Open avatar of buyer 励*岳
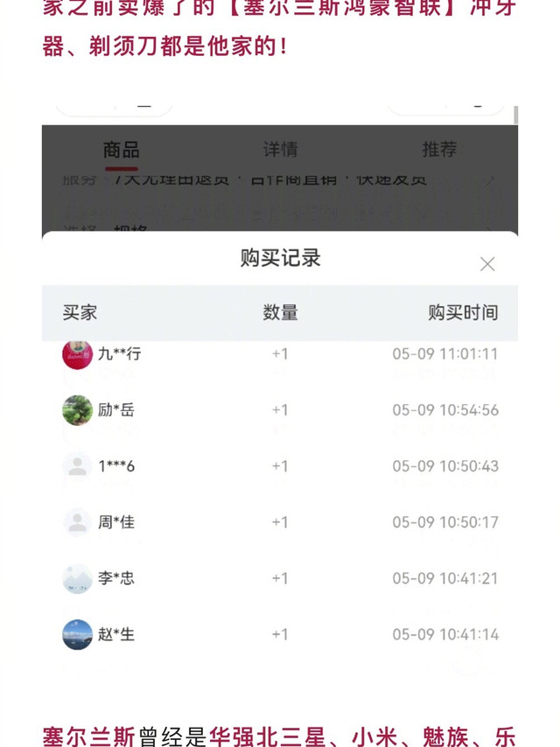 pyautogui.click(x=77, y=409)
